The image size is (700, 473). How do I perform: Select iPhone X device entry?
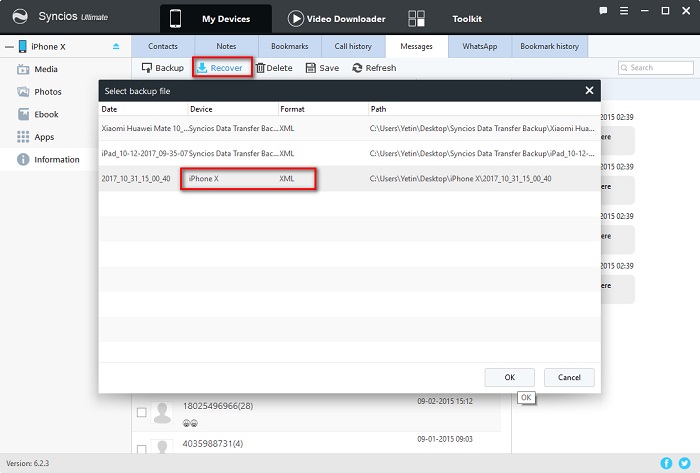(x=48, y=46)
